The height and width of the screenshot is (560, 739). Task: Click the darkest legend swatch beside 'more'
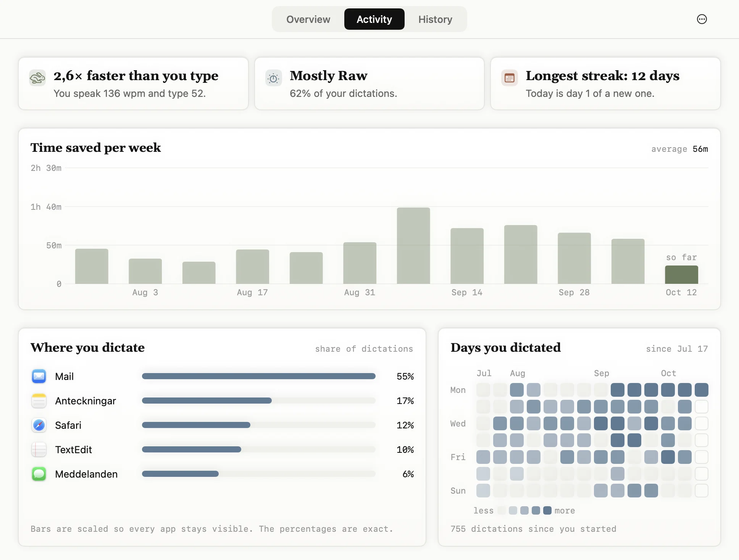tap(547, 510)
